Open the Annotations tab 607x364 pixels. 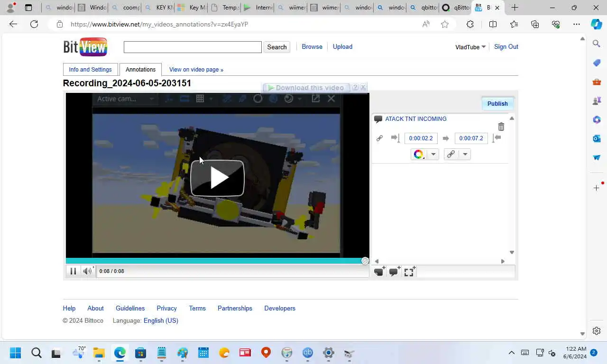(x=140, y=69)
